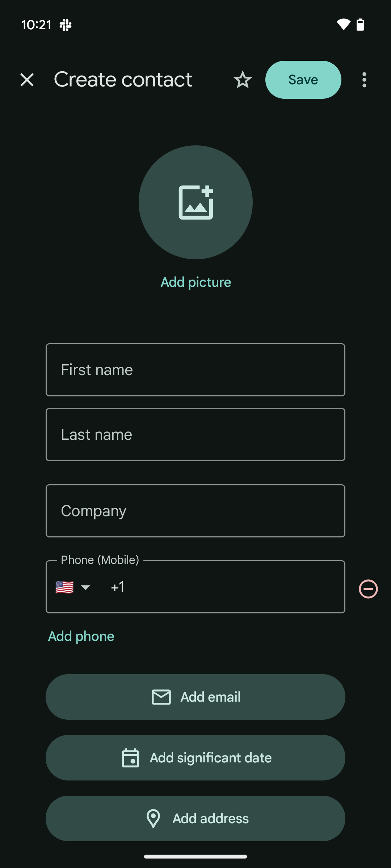391x868 pixels.
Task: Tap Add phone link
Action: 81,636
